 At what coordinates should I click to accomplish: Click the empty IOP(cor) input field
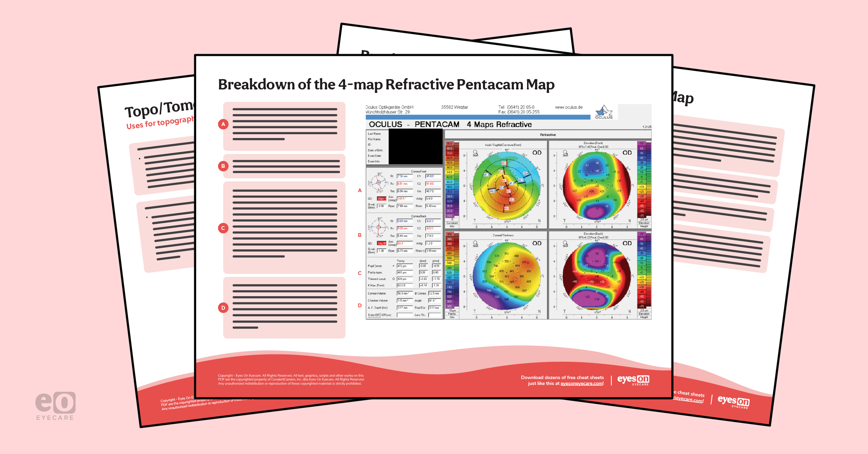pyautogui.click(x=404, y=315)
